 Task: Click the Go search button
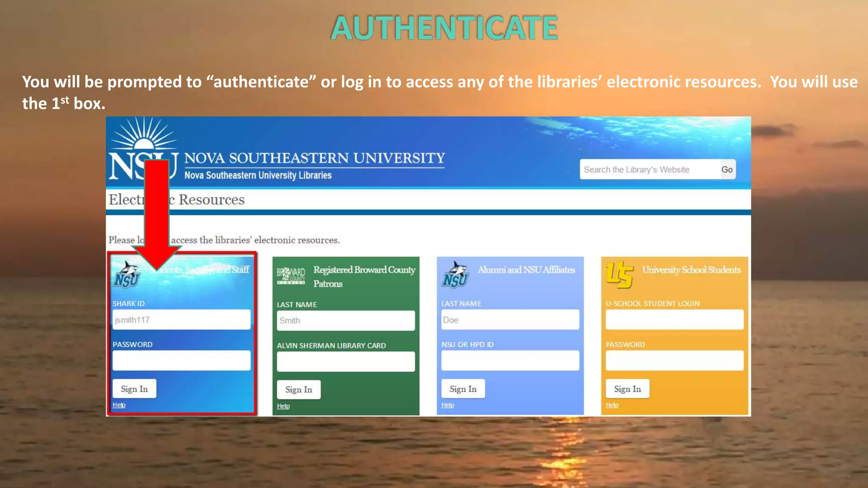pyautogui.click(x=727, y=169)
